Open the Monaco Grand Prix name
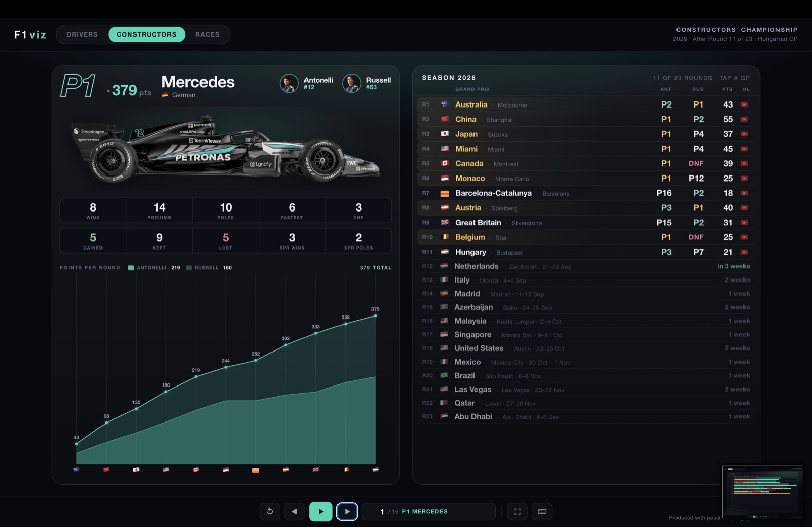812x527 pixels. coord(470,178)
